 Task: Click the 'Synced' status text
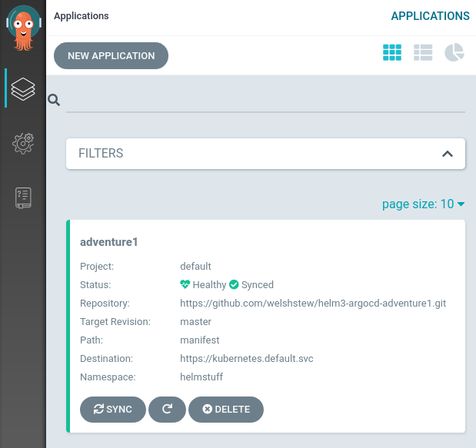258,285
